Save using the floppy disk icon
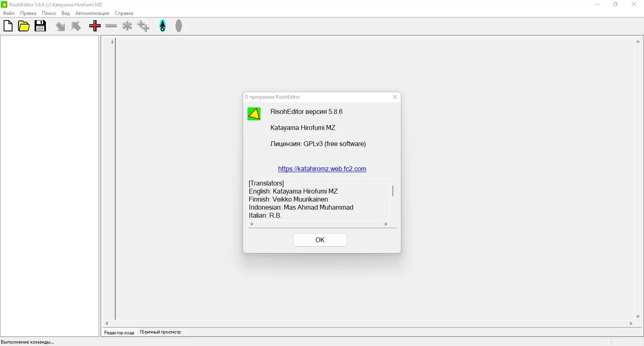Viewport: 644px width, 346px height. pyautogui.click(x=40, y=26)
